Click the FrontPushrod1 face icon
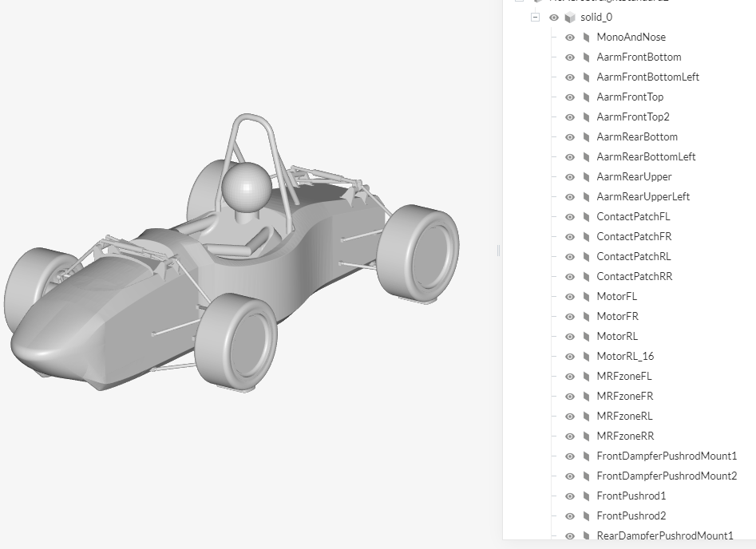Screen dimensions: 756x549 pyautogui.click(x=586, y=496)
